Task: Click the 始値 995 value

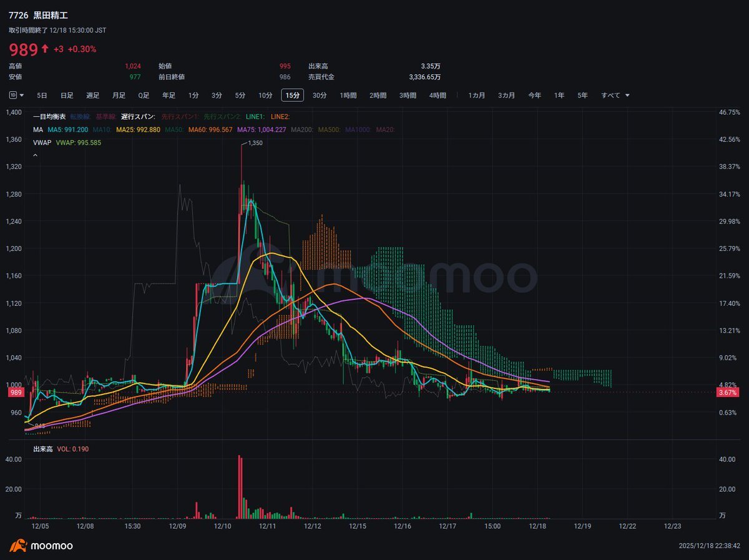Action: click(x=285, y=66)
